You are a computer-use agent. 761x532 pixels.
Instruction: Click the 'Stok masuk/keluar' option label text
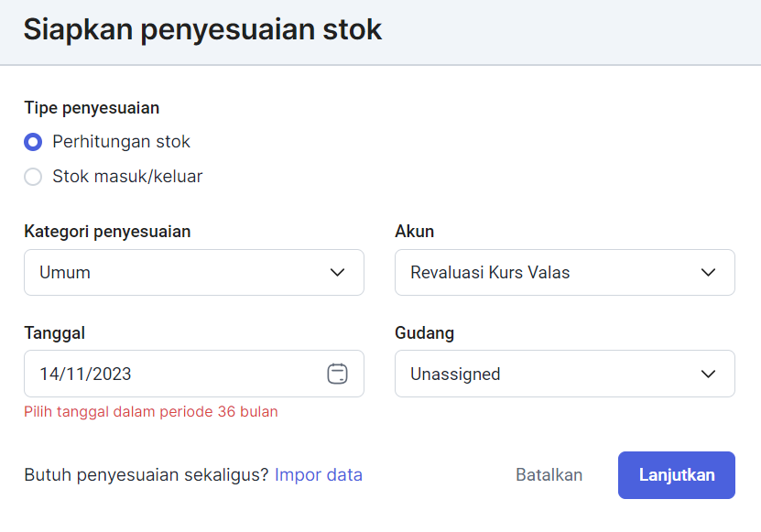[x=127, y=176]
